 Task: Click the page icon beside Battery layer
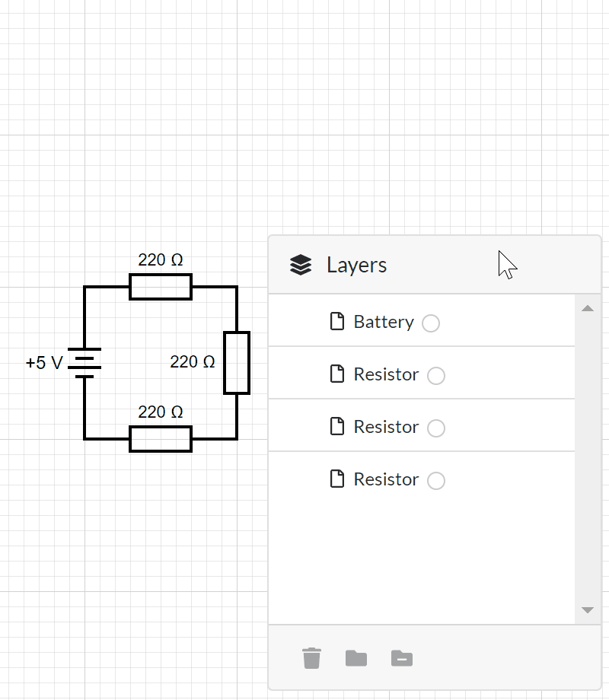tap(337, 321)
